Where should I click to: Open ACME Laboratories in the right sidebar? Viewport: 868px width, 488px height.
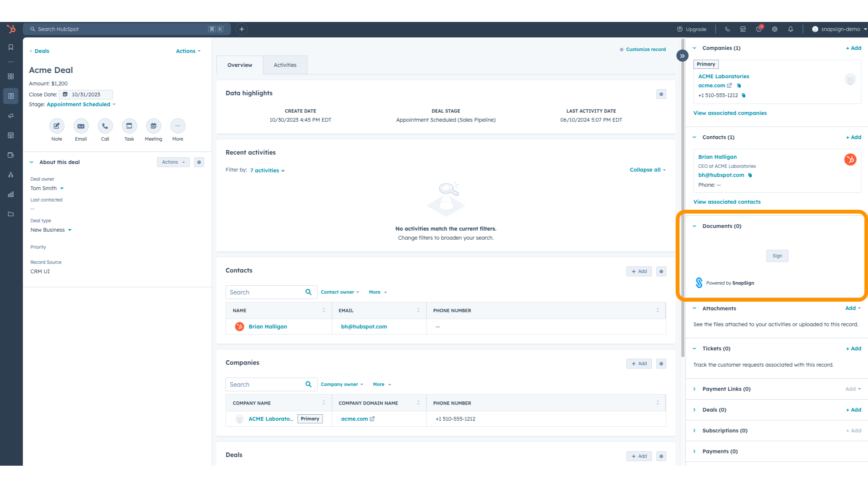point(723,76)
